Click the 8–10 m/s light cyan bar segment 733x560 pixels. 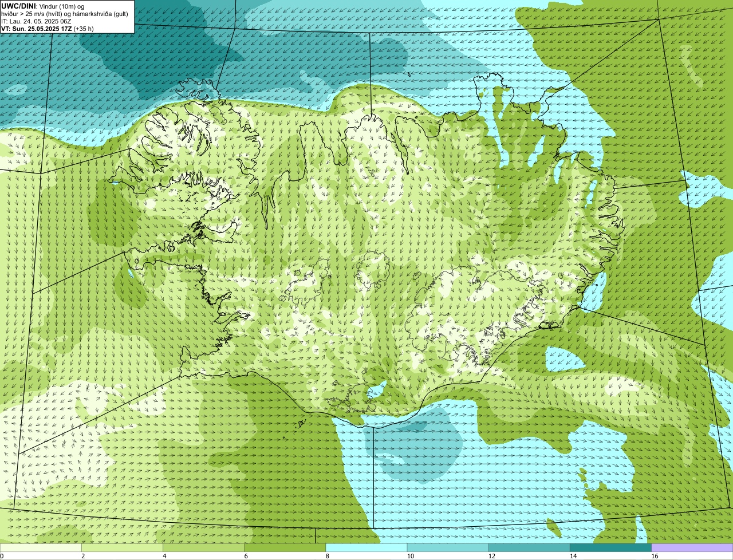point(366,548)
